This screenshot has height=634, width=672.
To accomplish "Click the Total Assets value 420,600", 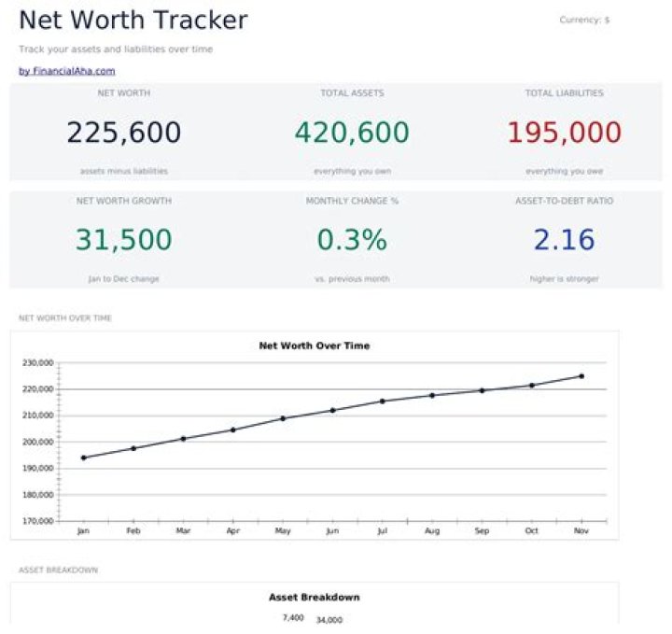I will tap(352, 132).
